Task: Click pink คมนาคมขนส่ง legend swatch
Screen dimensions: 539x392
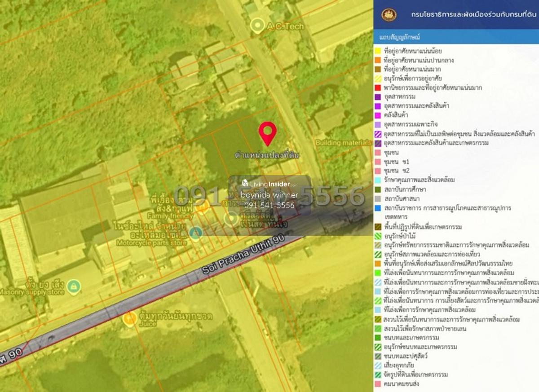Action: click(x=378, y=384)
